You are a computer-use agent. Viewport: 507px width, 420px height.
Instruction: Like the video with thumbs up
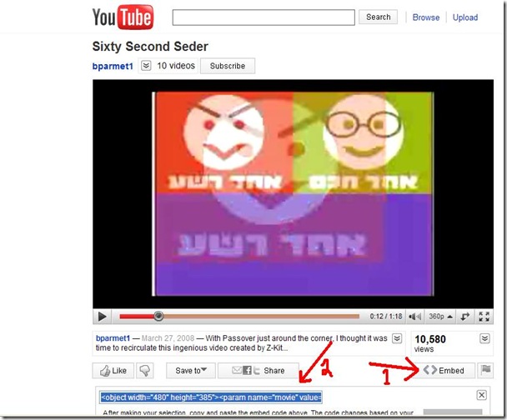[x=113, y=371]
